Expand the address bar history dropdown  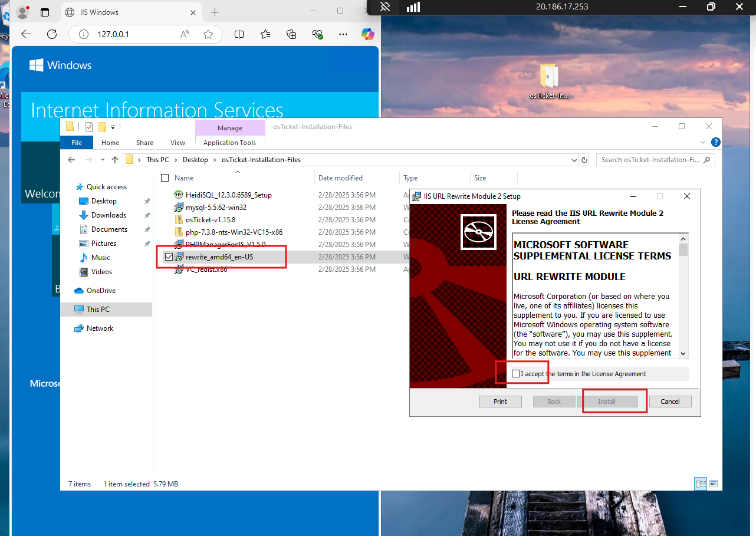[575, 160]
